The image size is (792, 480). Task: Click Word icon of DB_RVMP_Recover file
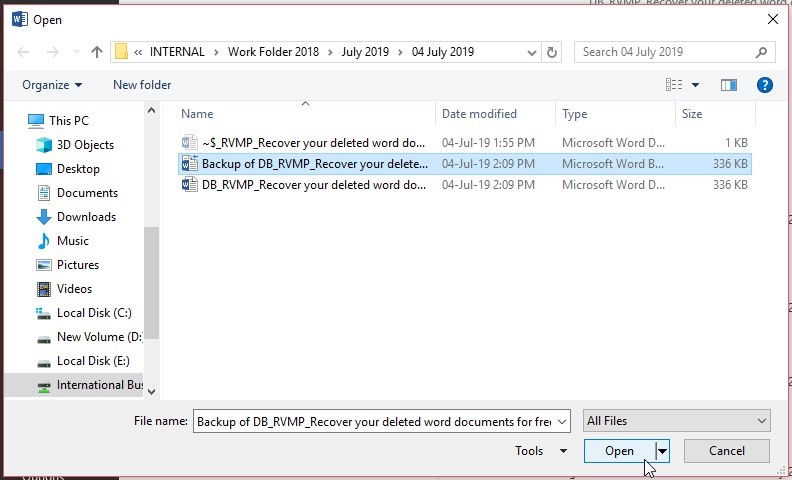(x=189, y=185)
